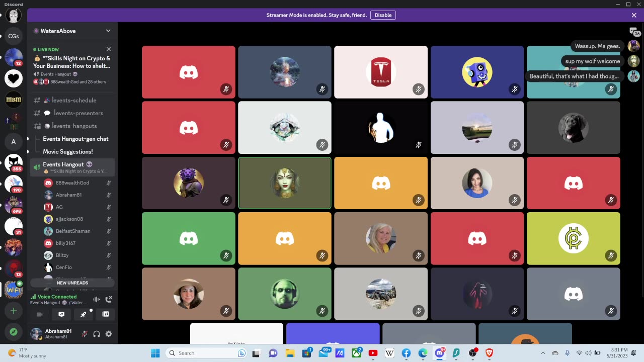
Task: Select Blitzy in voice list
Action: [x=77, y=255]
